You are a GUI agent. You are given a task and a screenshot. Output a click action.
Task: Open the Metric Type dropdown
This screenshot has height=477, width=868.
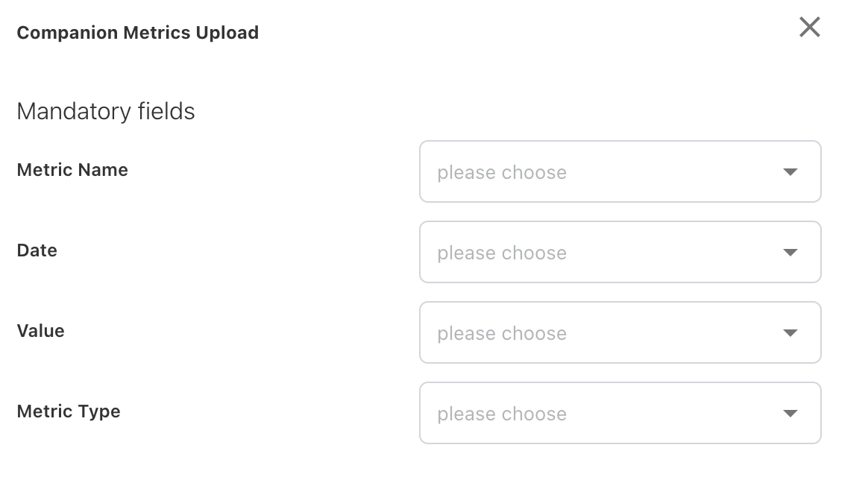click(620, 414)
